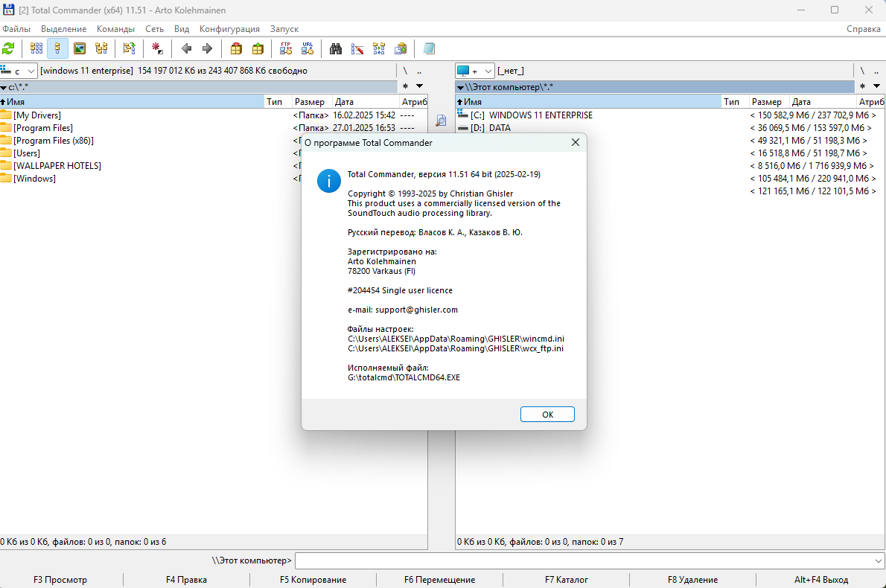
Task: Expand the command line history dropdown
Action: [878, 561]
